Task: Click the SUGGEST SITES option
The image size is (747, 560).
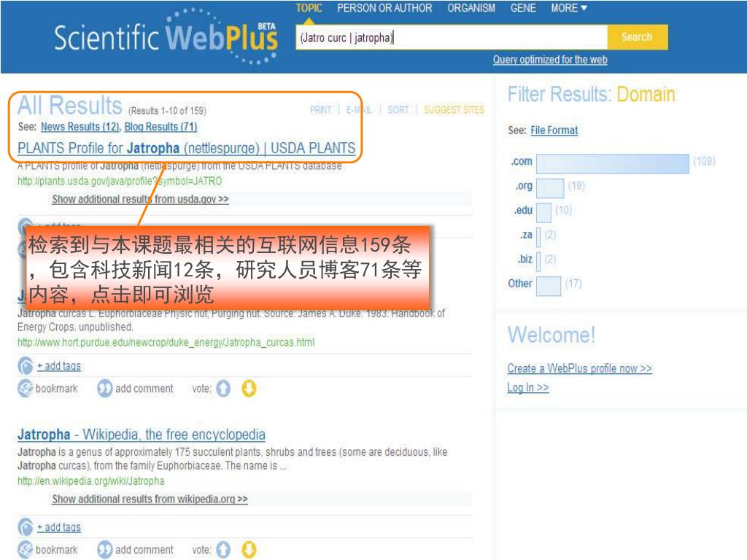Action: click(x=454, y=110)
